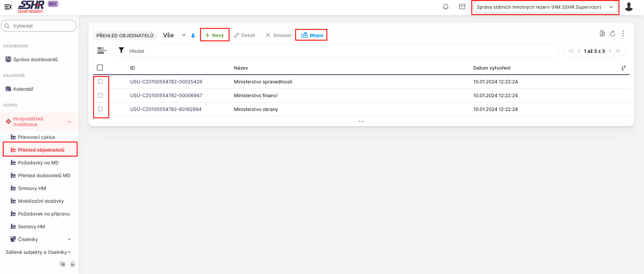Go to Smlouvy HM menu item
644x274 pixels.
(x=32, y=188)
